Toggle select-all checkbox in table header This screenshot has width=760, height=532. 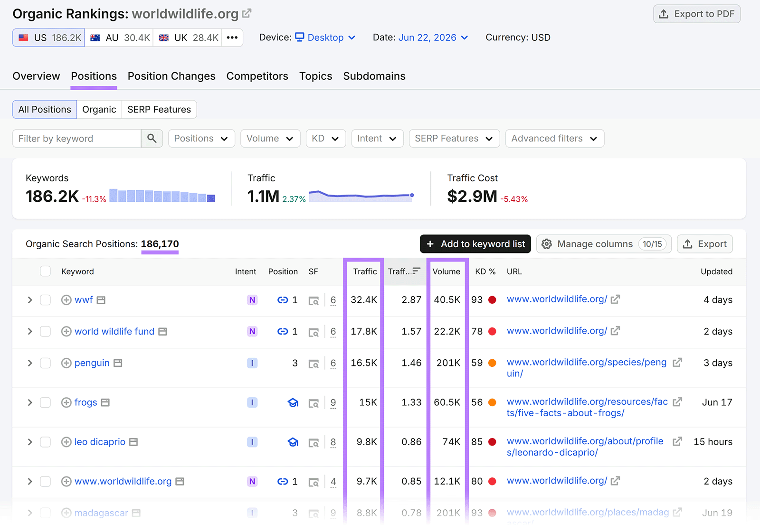coord(45,271)
